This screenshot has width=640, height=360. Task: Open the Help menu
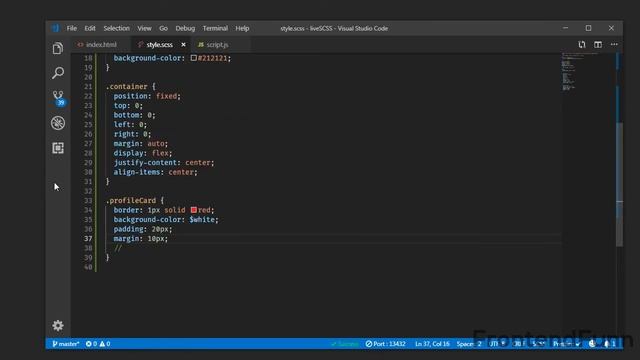pyautogui.click(x=242, y=28)
